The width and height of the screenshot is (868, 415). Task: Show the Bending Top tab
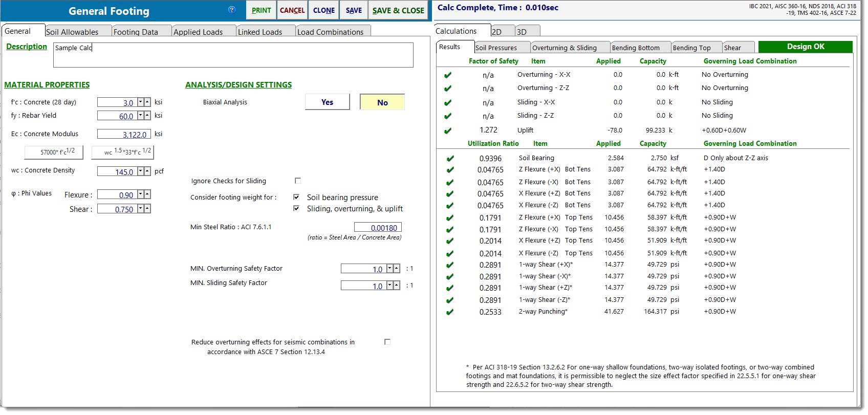[697, 48]
